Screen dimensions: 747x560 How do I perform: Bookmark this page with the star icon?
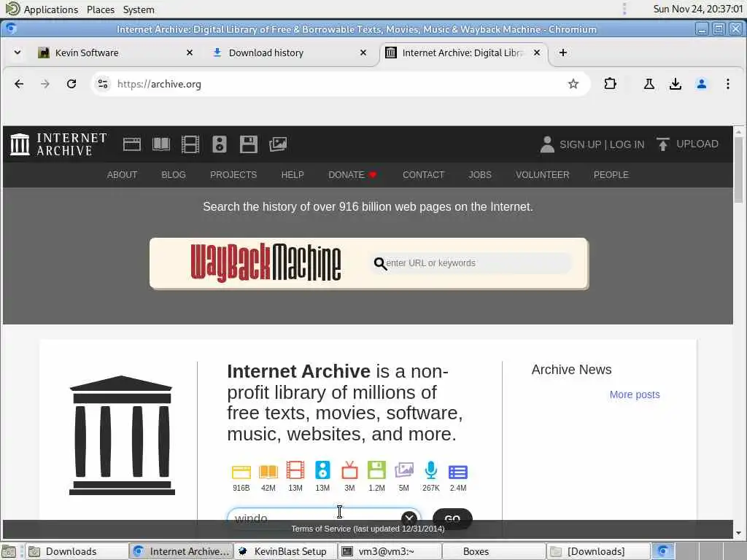[x=573, y=85]
